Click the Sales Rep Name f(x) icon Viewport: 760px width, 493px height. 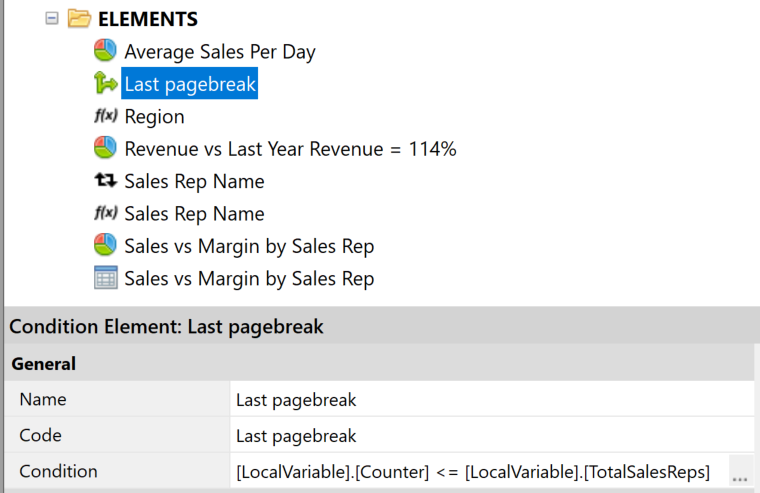106,213
